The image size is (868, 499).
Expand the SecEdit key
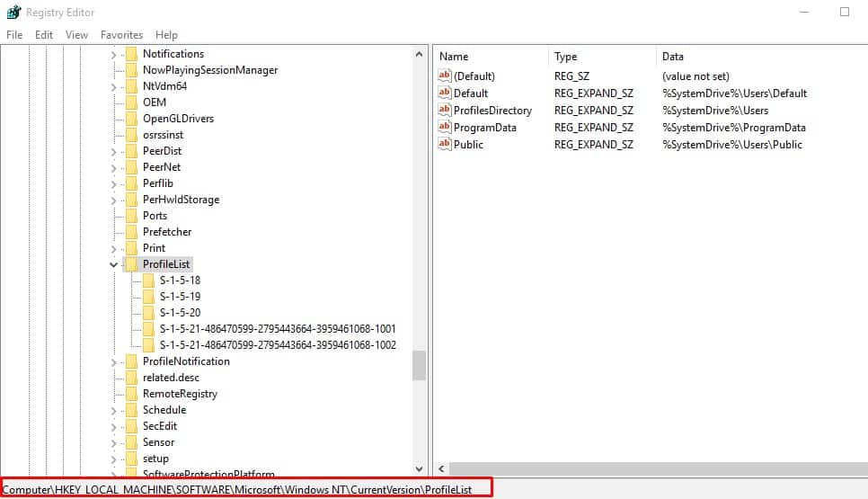click(x=113, y=427)
